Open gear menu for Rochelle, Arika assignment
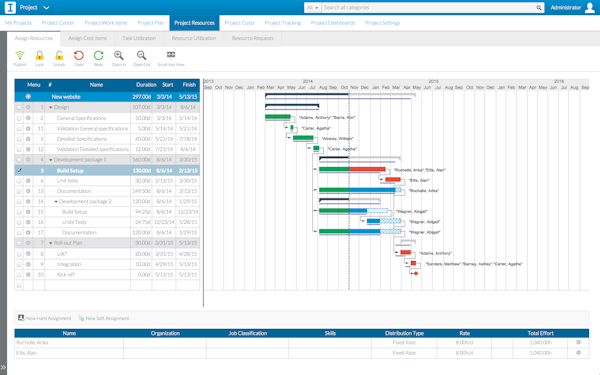This screenshot has height=375, width=600. [578, 342]
